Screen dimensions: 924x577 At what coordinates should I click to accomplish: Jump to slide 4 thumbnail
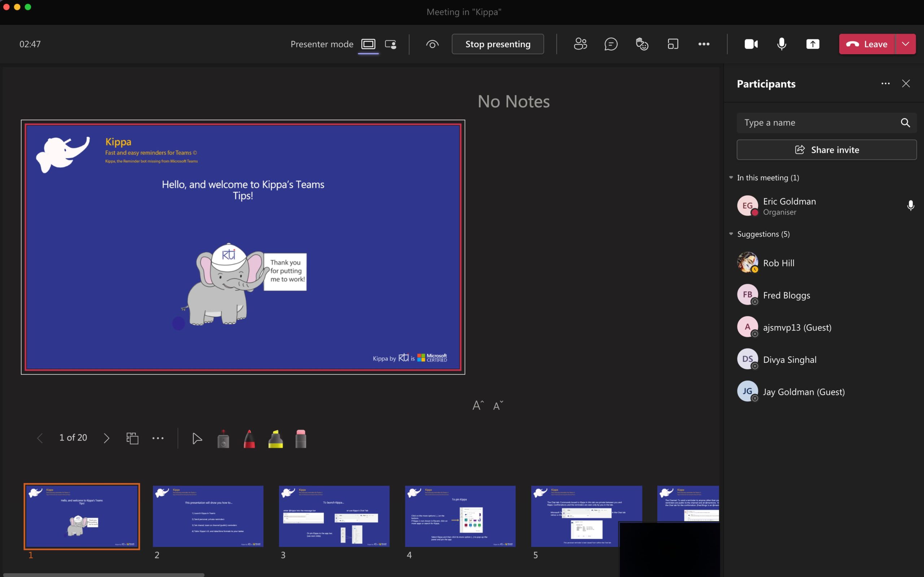tap(460, 516)
